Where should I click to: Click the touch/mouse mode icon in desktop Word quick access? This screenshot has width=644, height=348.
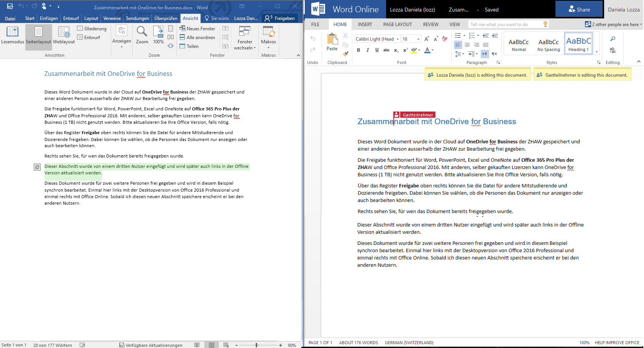point(44,7)
